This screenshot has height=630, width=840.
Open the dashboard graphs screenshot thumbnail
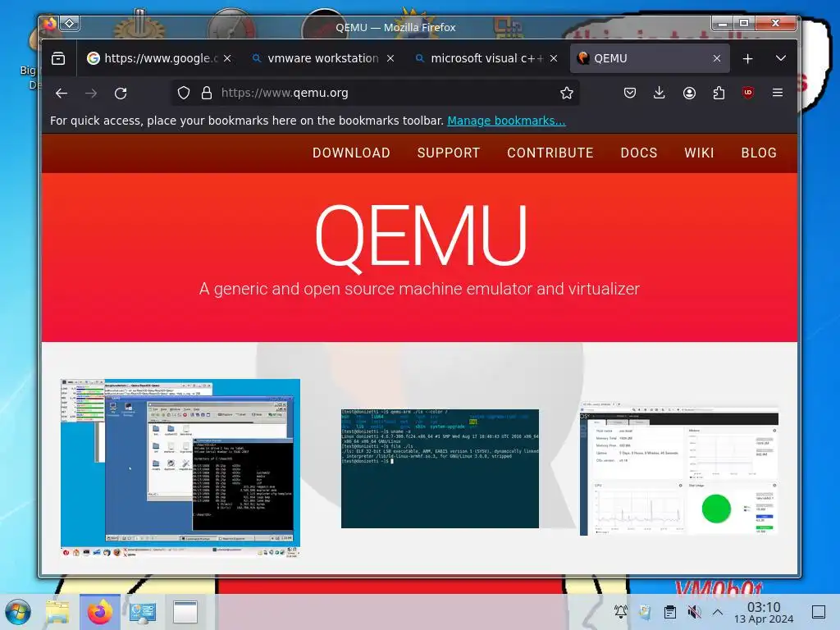tap(679, 468)
